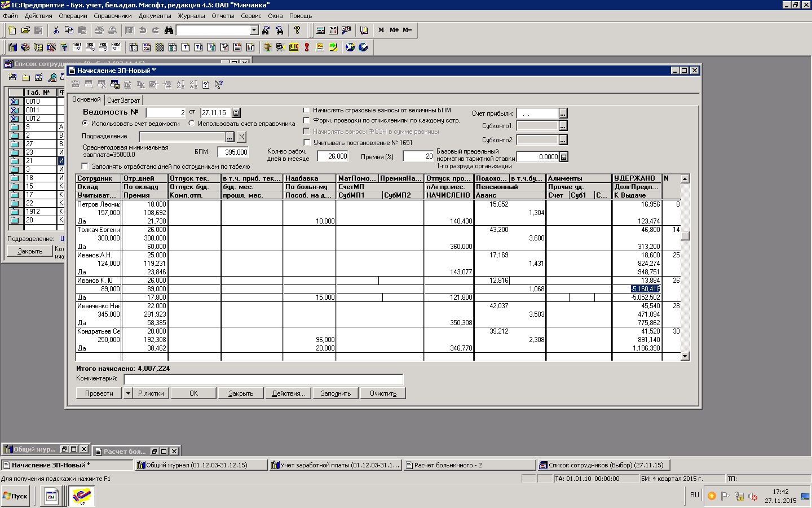Toggle checkbox for row 0011 in employee list

(15, 110)
